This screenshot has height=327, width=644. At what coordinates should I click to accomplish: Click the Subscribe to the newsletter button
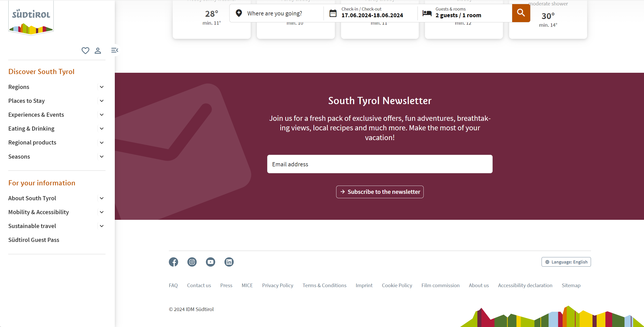coord(380,192)
